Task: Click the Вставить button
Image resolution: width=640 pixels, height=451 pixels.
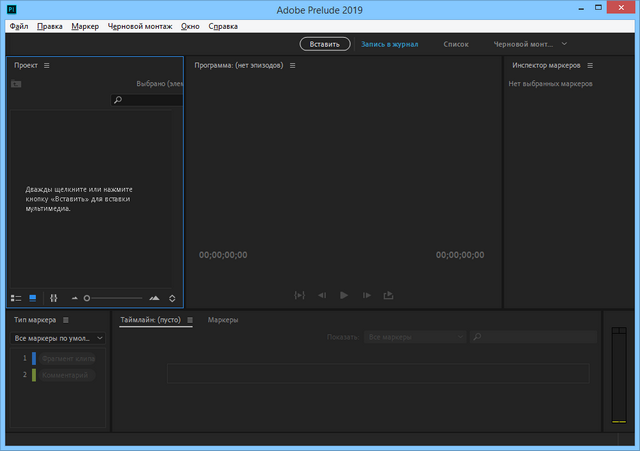Action: [x=325, y=44]
